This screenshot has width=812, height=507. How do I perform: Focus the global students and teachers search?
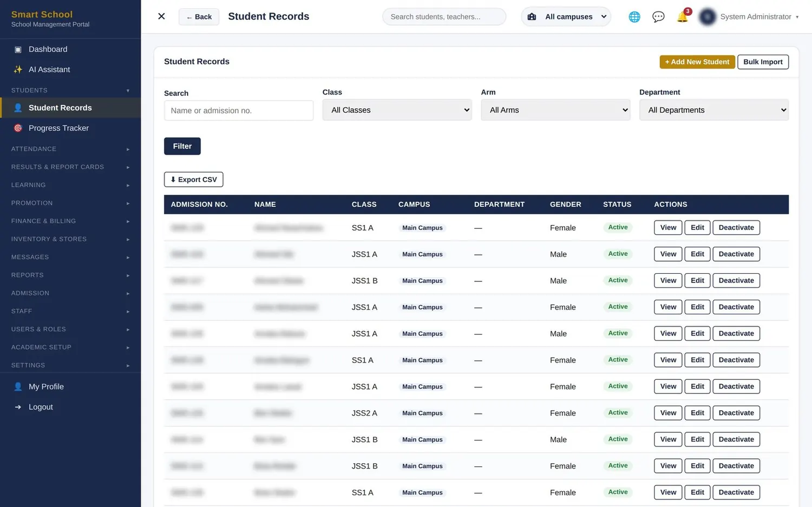(x=444, y=17)
